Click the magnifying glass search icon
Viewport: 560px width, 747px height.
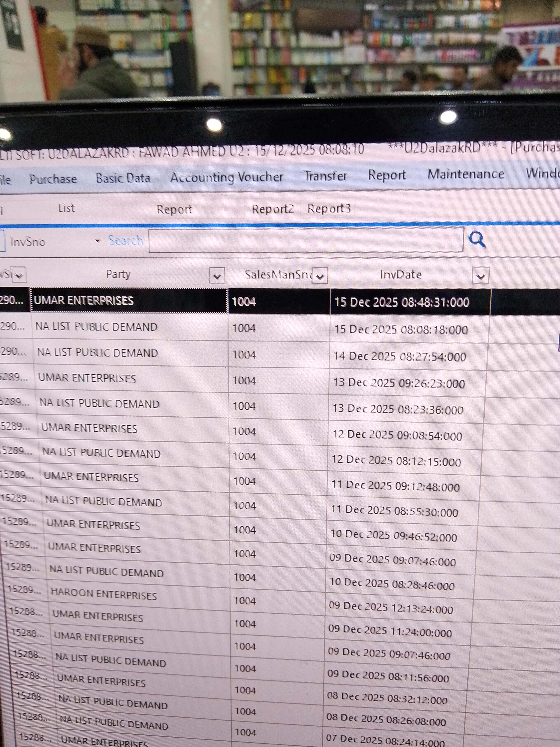click(x=477, y=240)
